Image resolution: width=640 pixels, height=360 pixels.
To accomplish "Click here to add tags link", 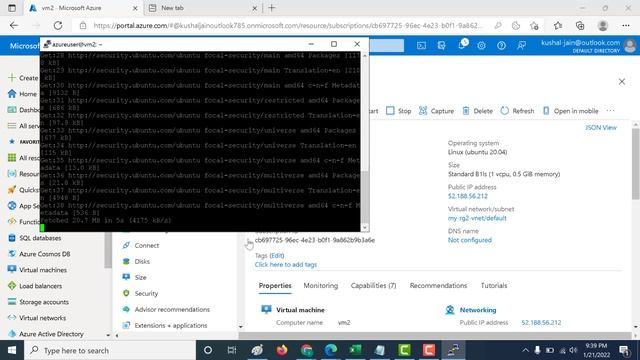I will tap(286, 264).
